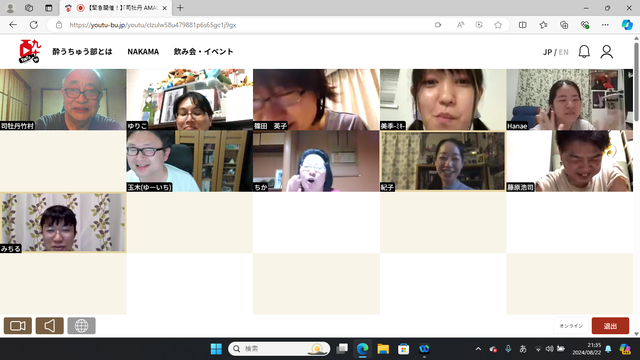This screenshot has height=360, width=640.
Task: Click the red 退出 leave button
Action: (x=610, y=326)
